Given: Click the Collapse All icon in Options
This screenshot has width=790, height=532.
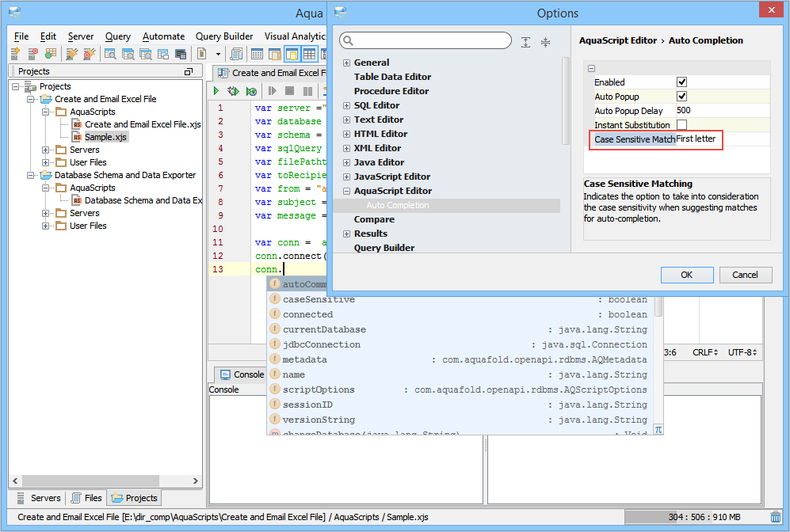Looking at the screenshot, I should coord(545,42).
